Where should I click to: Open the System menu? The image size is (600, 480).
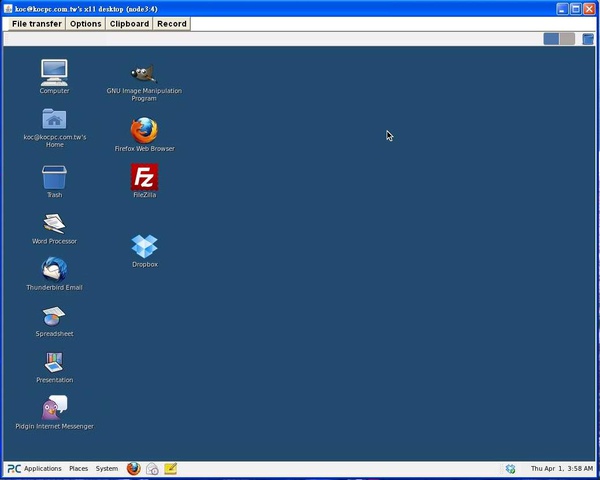click(106, 468)
